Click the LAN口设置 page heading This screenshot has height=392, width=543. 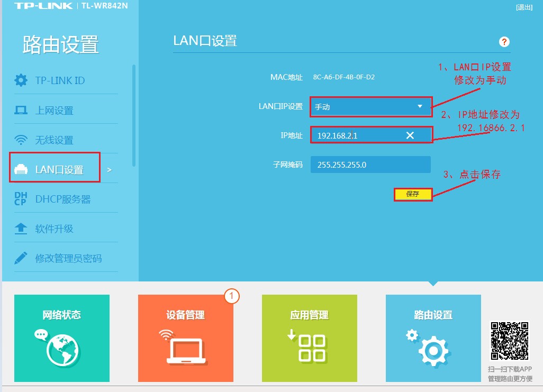pyautogui.click(x=205, y=41)
